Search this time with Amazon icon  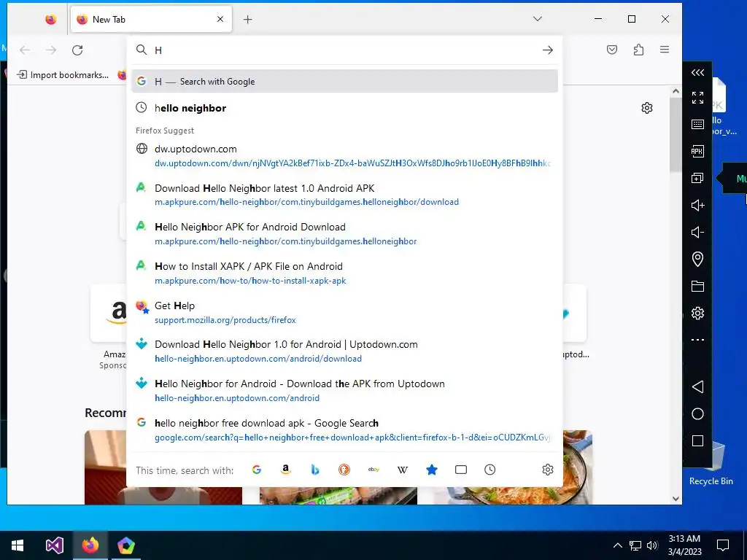coord(285,470)
